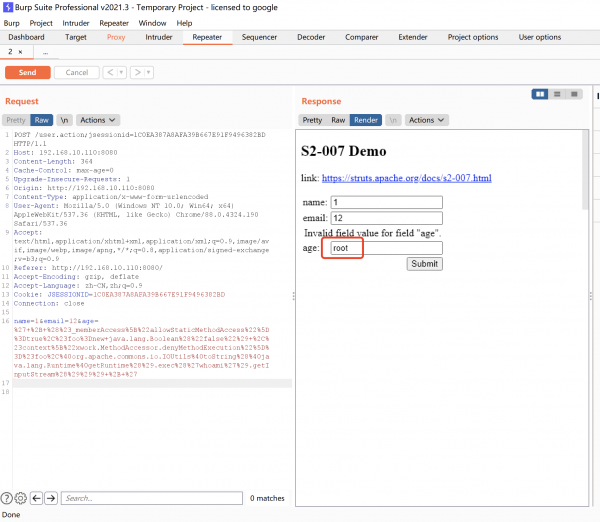Switch to side-by-side layout view icon

pos(541,94)
